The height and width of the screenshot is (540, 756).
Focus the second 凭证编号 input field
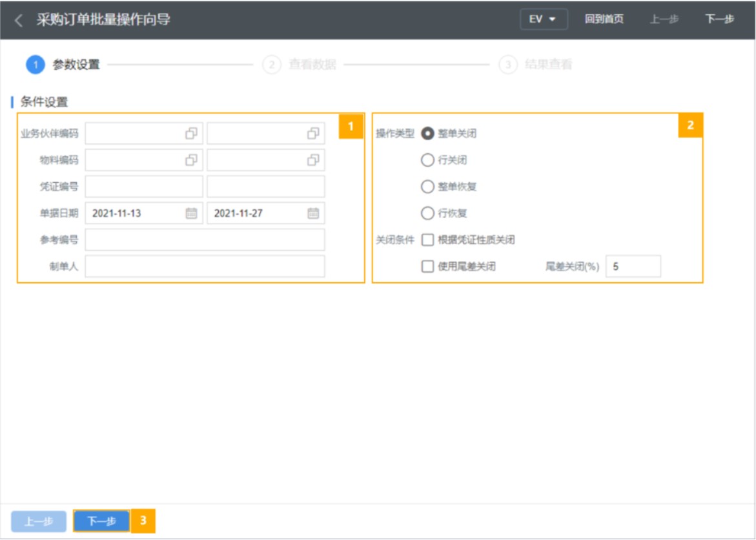[x=266, y=187]
